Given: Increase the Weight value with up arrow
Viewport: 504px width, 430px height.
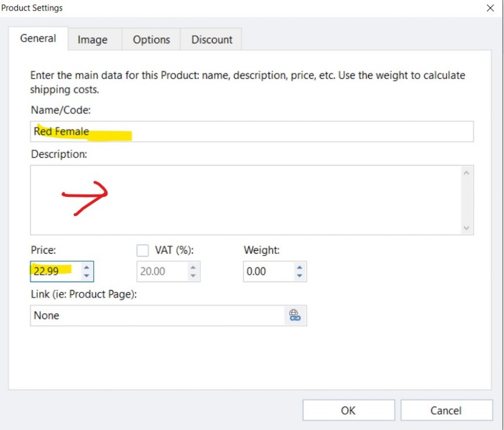Looking at the screenshot, I should click(300, 267).
